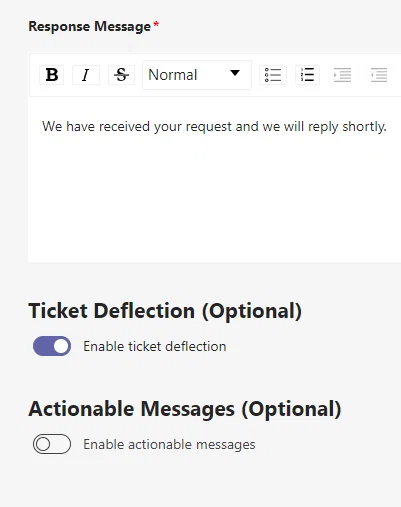Apply italic formatting with the I icon
This screenshot has height=507, width=401.
[86, 75]
